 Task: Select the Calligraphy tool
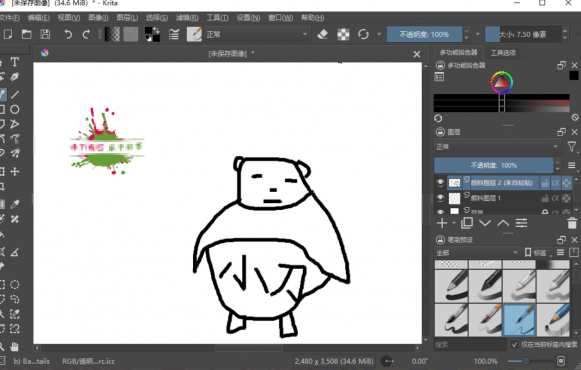coord(14,77)
